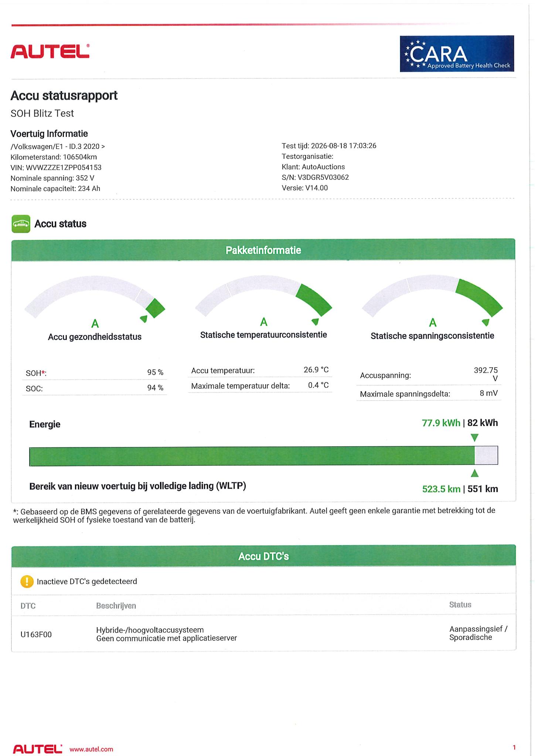The image size is (535, 756).
Task: Click the 'Inactieve DTC's gedetecteerd' message
Action: click(x=87, y=581)
